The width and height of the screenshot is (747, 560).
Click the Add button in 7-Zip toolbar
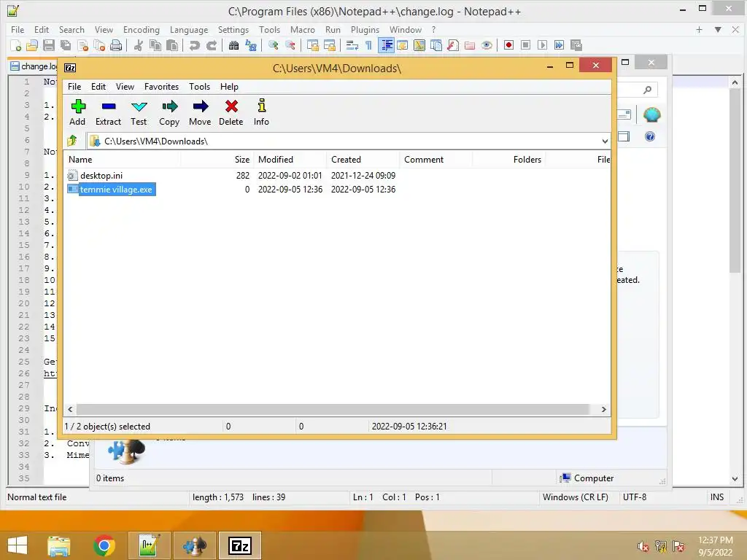click(x=77, y=112)
